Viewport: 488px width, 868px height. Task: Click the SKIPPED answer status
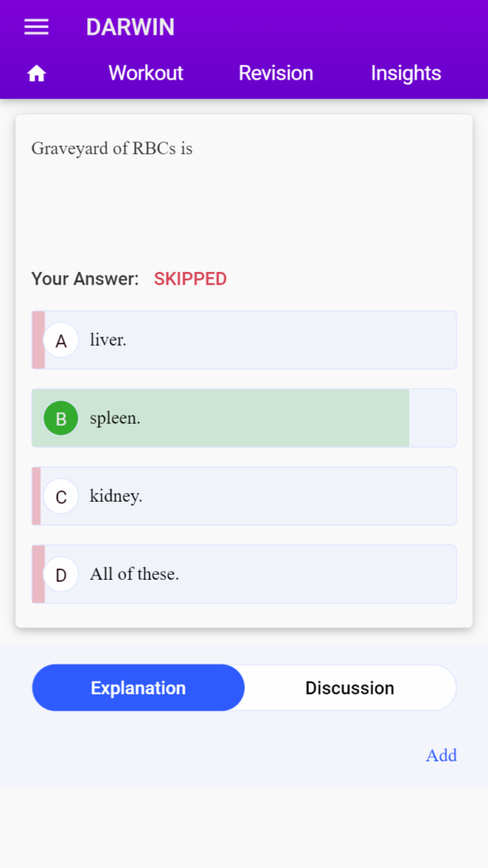(x=191, y=279)
